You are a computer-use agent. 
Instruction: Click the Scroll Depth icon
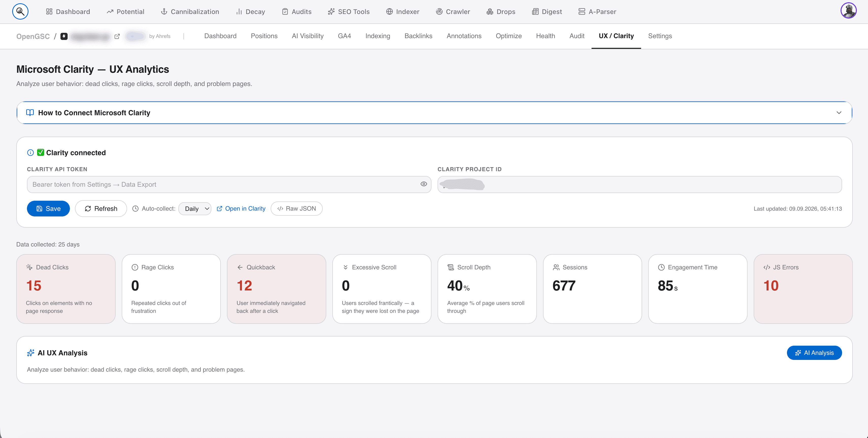coord(451,267)
